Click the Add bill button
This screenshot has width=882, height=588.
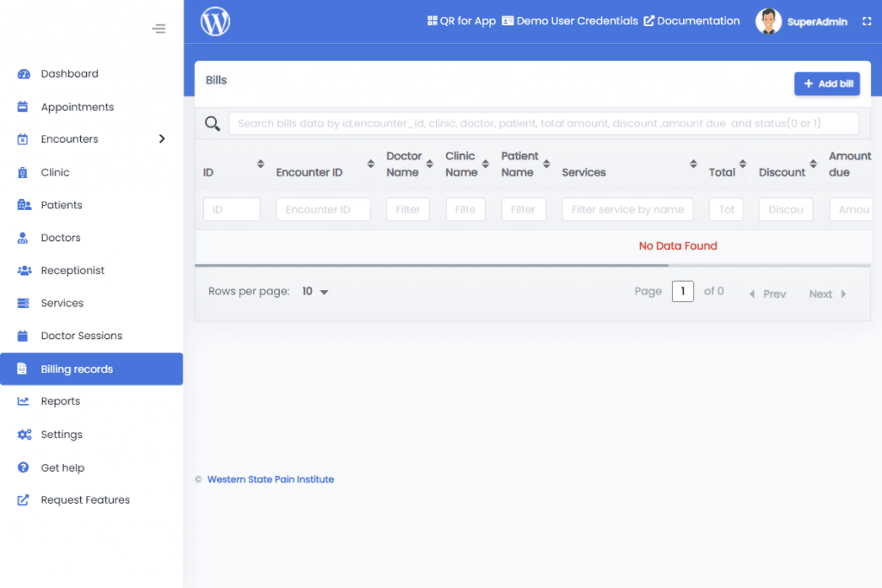[x=827, y=84]
